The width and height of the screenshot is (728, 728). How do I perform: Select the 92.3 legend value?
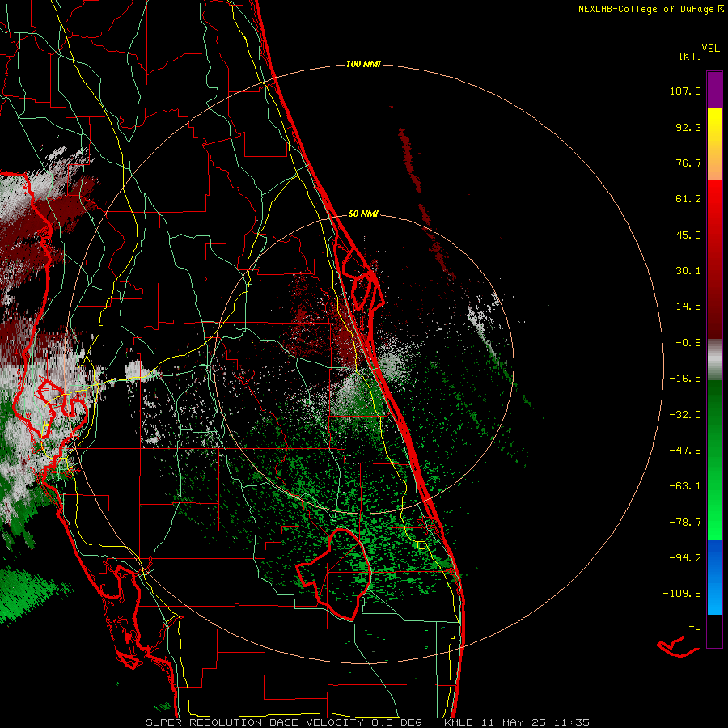point(688,127)
